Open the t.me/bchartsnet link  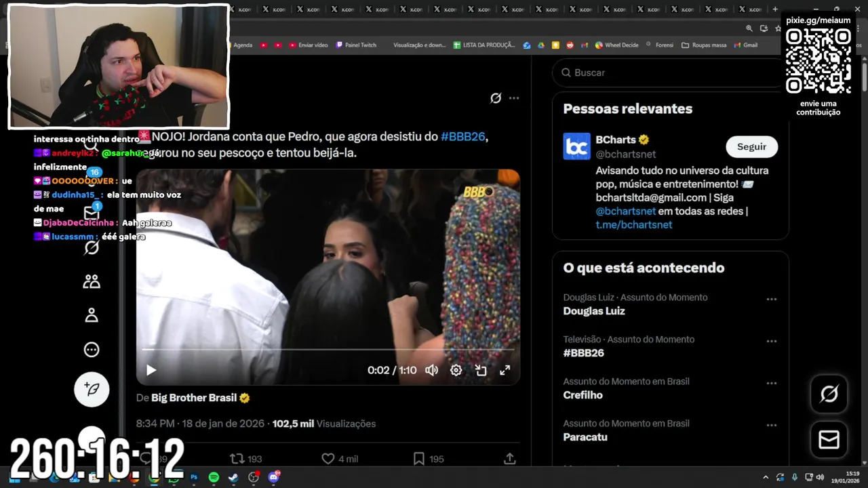coord(633,224)
